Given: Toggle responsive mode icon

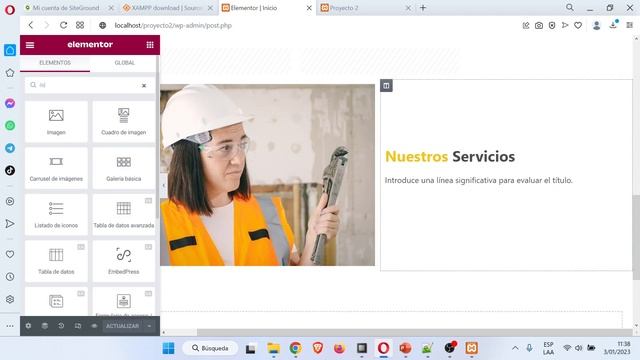Looking at the screenshot, I should pyautogui.click(x=78, y=326).
